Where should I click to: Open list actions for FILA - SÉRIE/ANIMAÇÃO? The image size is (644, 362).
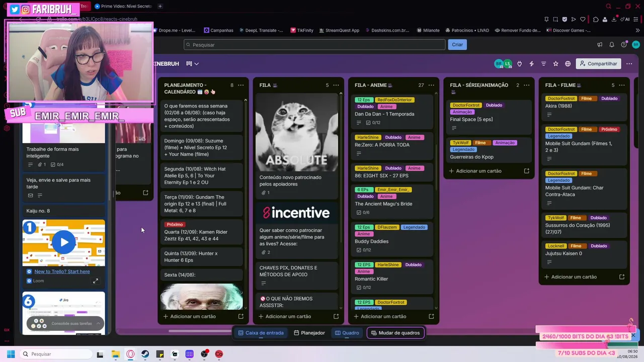click(527, 85)
